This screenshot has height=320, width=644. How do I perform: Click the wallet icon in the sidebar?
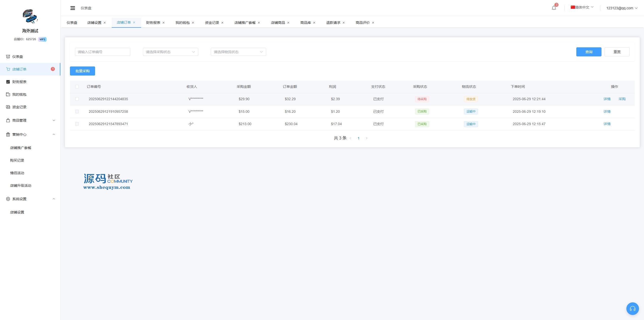click(8, 94)
